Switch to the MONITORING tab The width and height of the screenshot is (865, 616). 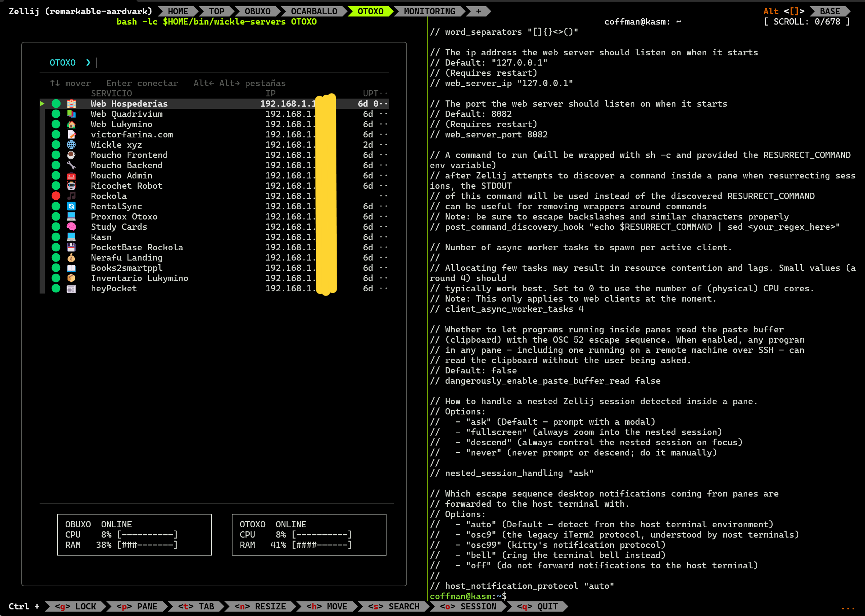(x=429, y=11)
